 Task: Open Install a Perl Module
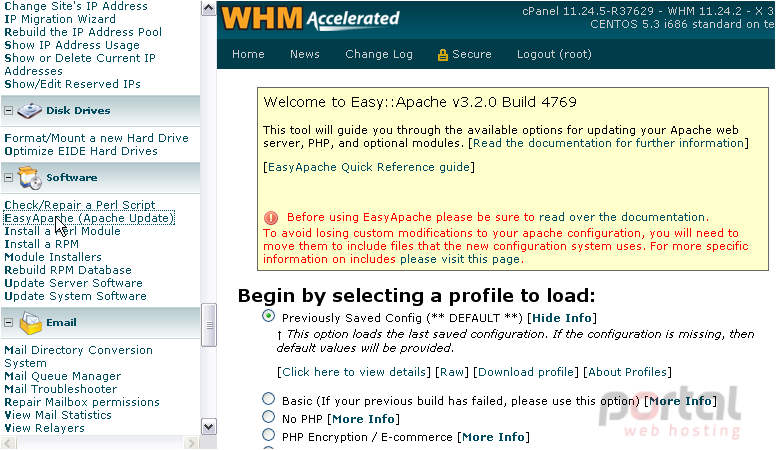pos(62,231)
